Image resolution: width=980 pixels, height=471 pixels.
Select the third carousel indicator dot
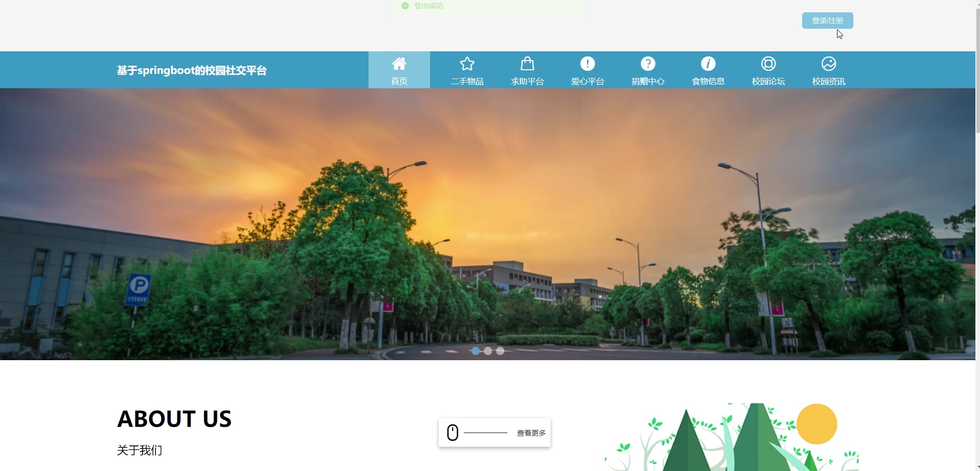(500, 351)
